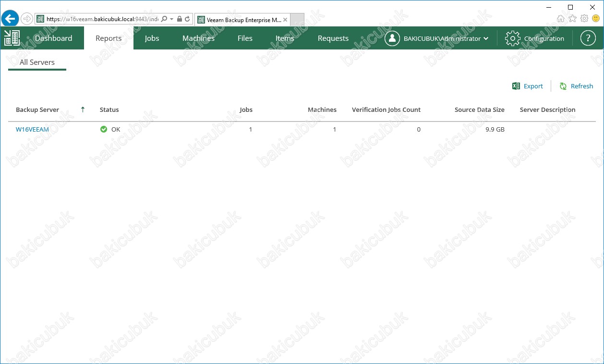Click the Excel icon next to Export
604x364 pixels.
(516, 86)
